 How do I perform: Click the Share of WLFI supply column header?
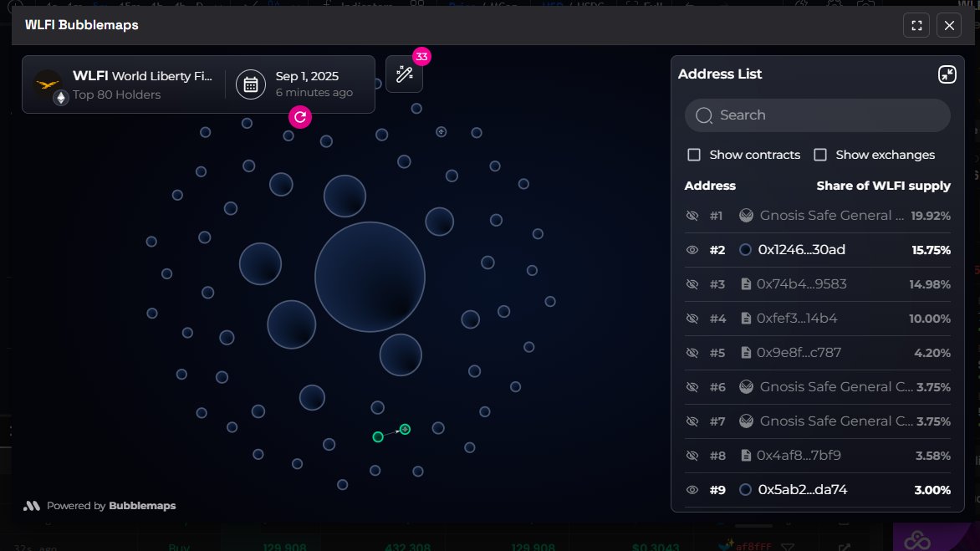coord(883,186)
